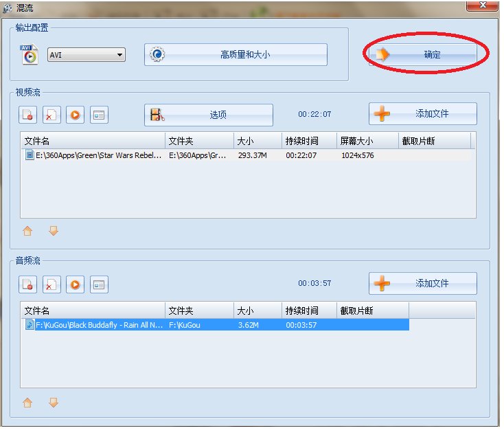Move audio file up with arrow
504x437 pixels.
tap(27, 403)
